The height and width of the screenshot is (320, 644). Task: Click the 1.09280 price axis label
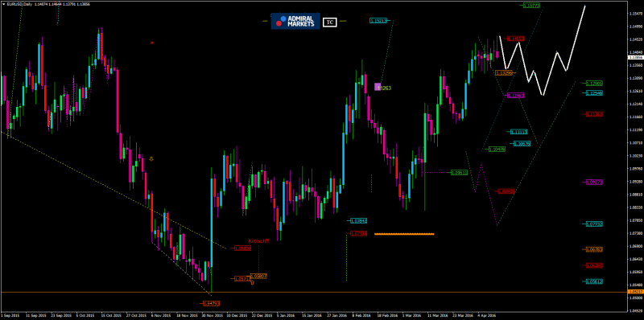click(635, 182)
